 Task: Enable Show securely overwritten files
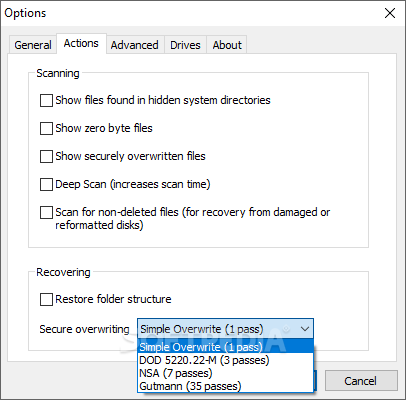point(46,156)
